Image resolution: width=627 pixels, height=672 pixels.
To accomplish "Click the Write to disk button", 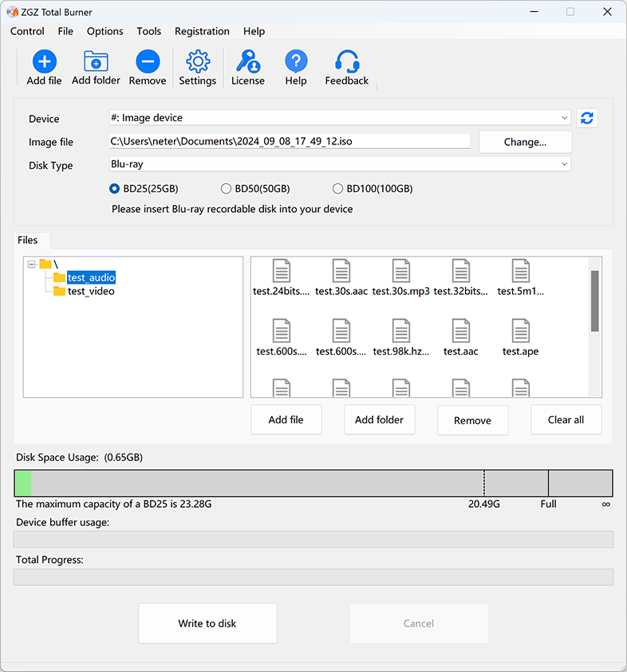I will coord(207,623).
